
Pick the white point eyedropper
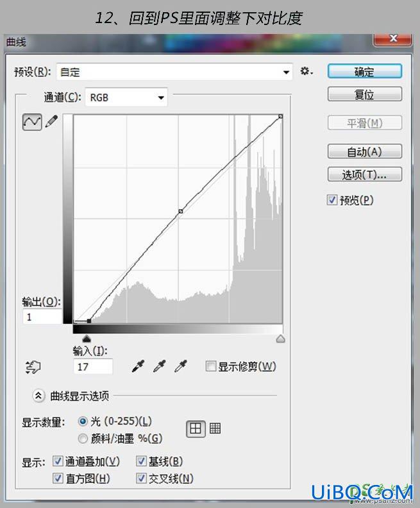click(181, 366)
